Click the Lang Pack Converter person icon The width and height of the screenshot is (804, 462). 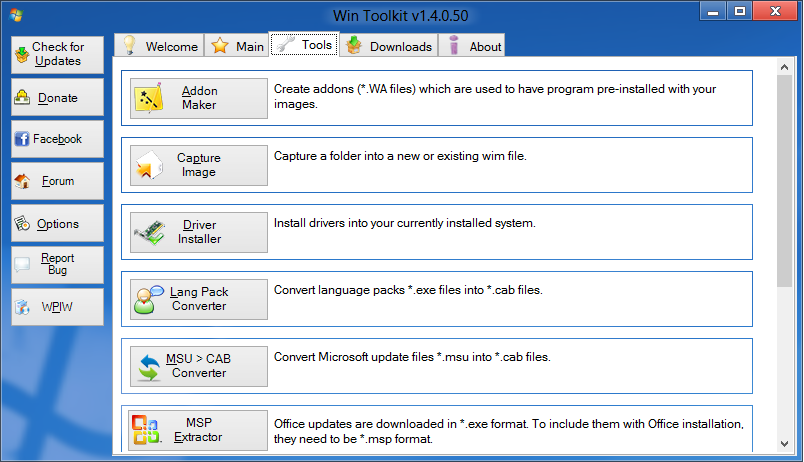(148, 299)
